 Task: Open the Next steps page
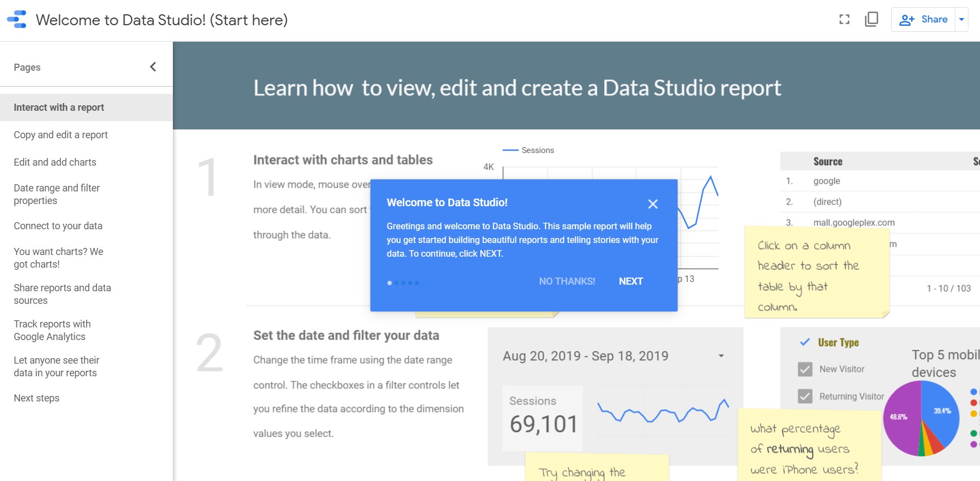pyautogui.click(x=86, y=398)
